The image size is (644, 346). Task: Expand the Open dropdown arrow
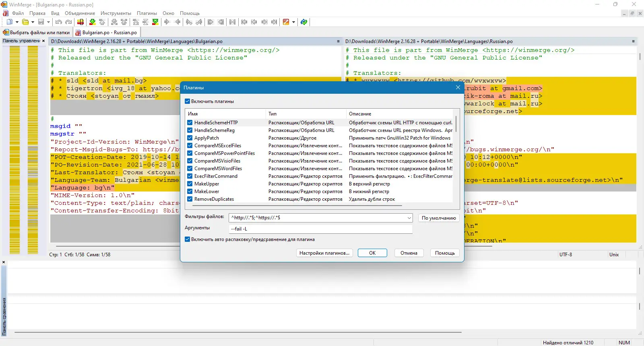[x=33, y=22]
